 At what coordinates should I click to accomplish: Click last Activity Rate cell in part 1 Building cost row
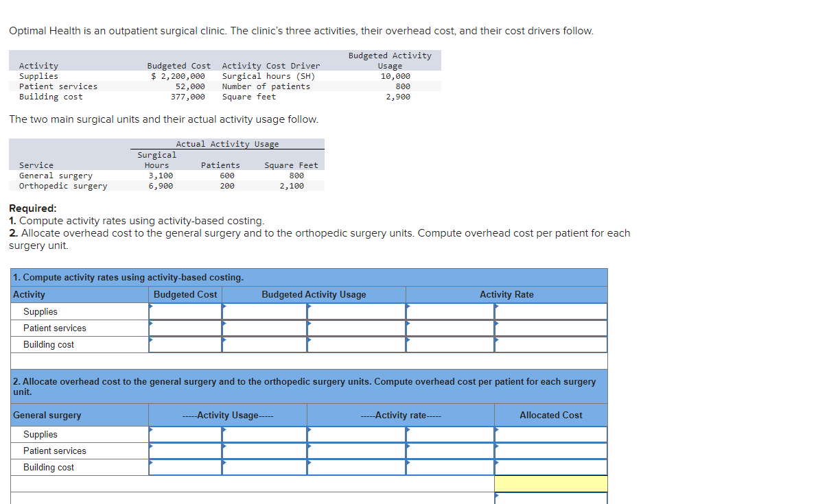(551, 344)
